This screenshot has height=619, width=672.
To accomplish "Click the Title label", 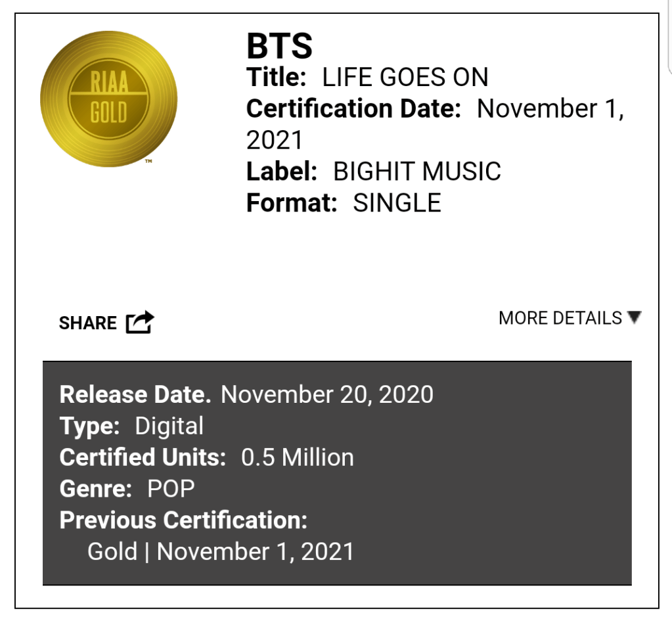I will tap(276, 78).
